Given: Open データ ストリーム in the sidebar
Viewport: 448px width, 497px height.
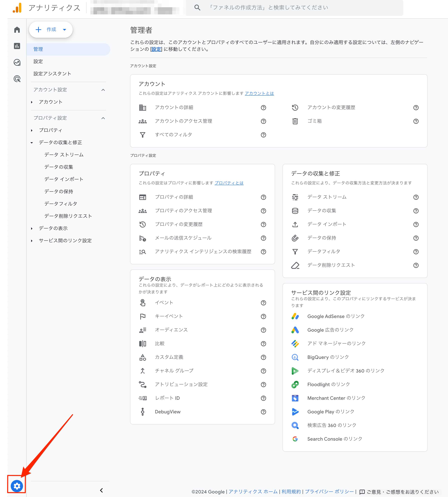Looking at the screenshot, I should point(64,155).
